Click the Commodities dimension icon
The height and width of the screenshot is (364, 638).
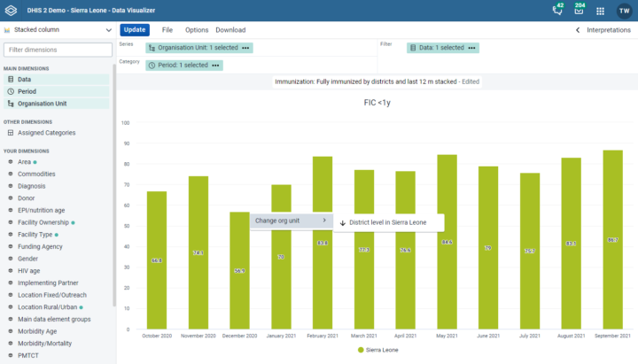click(11, 174)
